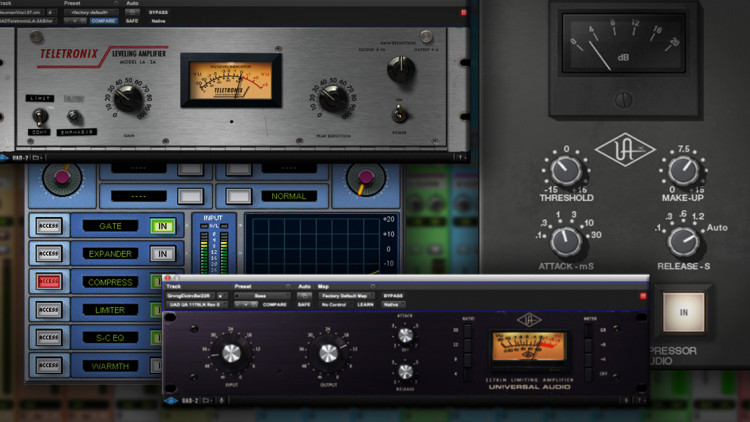This screenshot has width=750, height=422.
Task: Toggle the button beside the NORMAL display
Action: [x=239, y=196]
